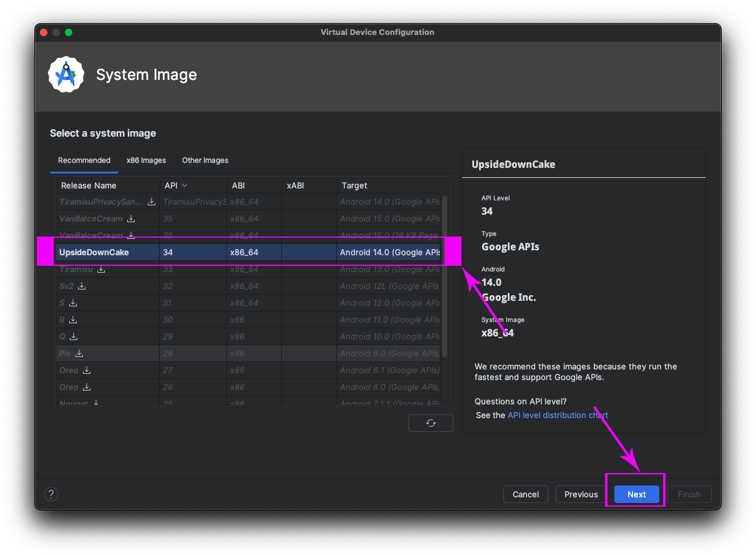Sort by API using the column chevron
The image size is (756, 556).
pos(185,185)
